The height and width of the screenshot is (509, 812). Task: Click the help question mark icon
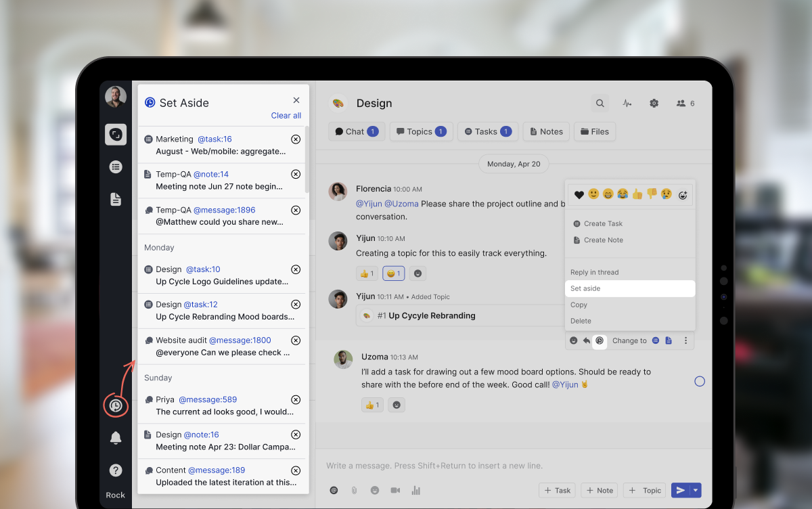[116, 470]
